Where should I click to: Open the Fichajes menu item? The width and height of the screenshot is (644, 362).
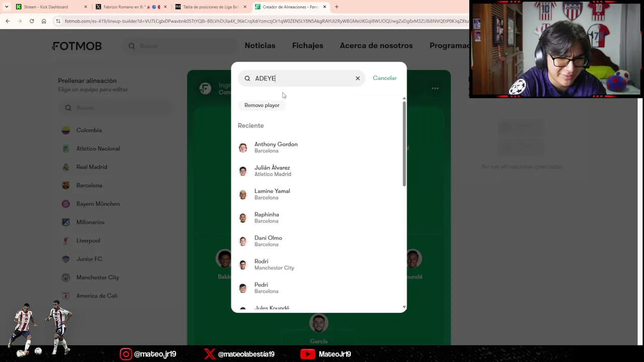click(x=307, y=45)
